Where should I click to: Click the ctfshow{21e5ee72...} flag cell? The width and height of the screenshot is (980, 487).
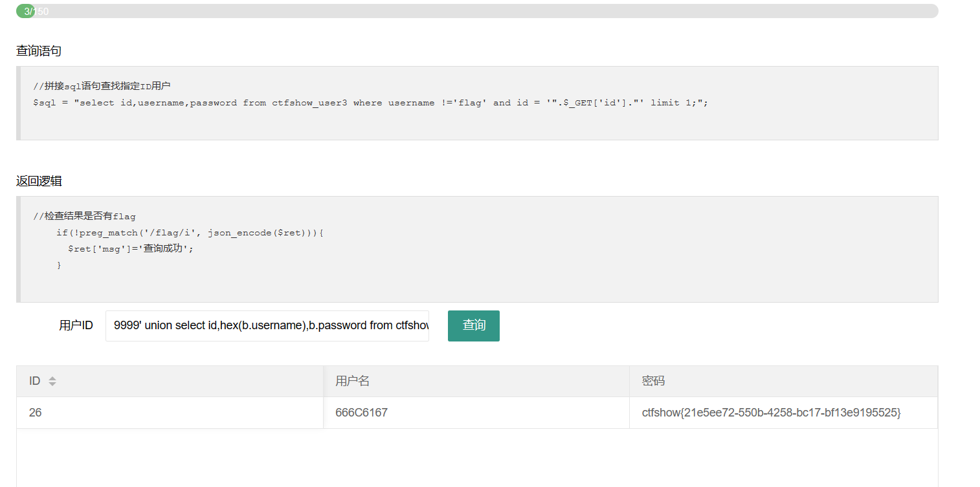coord(783,413)
